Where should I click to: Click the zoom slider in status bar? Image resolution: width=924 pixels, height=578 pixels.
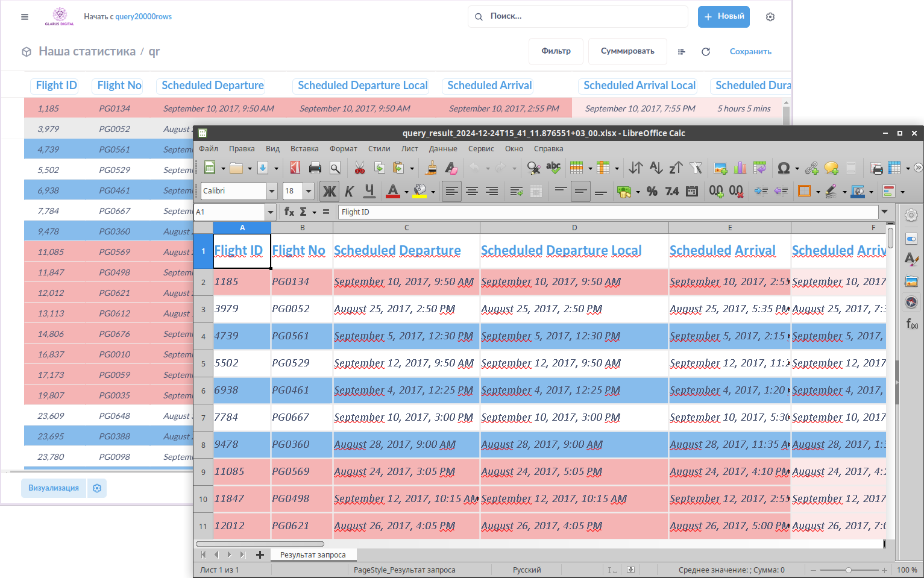coord(848,570)
